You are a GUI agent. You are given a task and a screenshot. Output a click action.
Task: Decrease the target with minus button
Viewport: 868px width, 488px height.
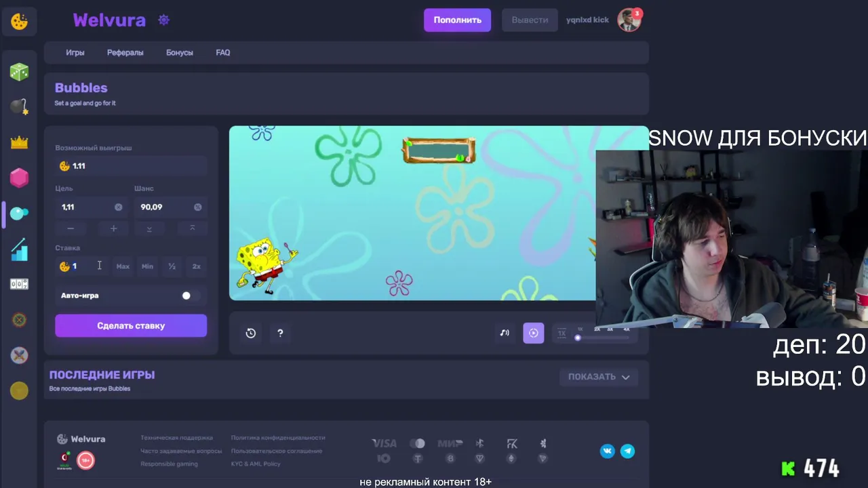click(71, 228)
